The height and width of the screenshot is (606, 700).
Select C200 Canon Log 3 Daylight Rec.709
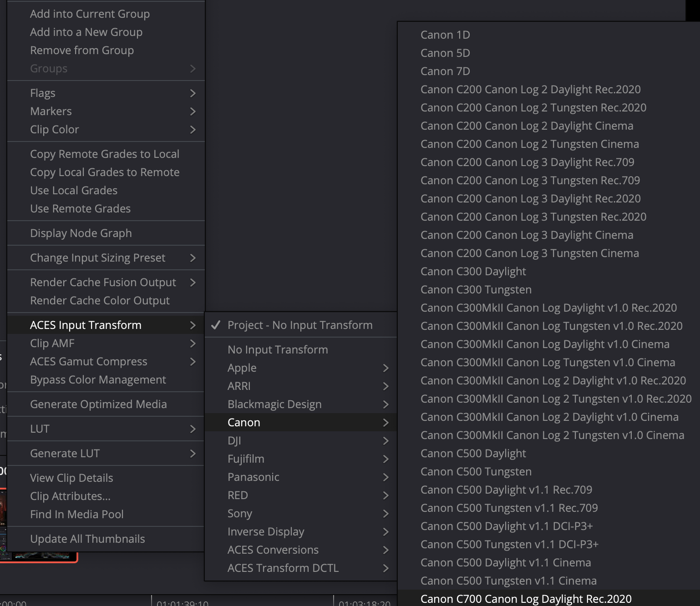point(548,162)
